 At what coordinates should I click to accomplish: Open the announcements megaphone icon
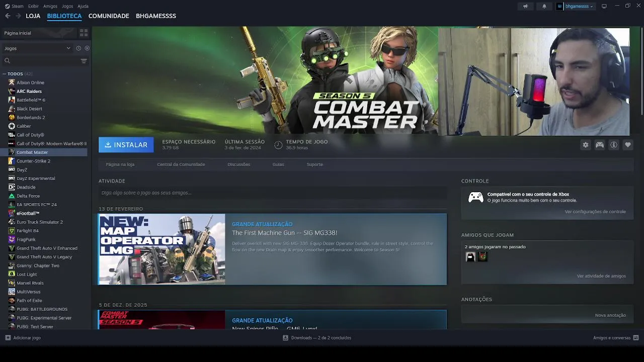point(525,6)
